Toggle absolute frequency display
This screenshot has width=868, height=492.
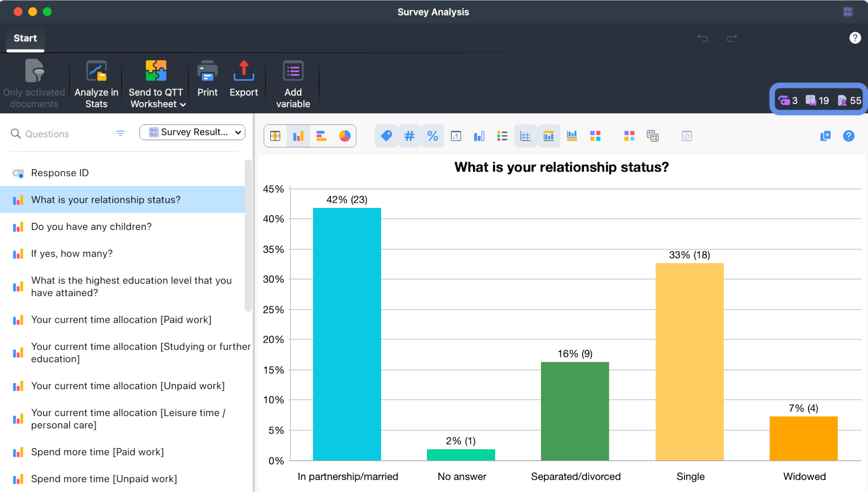pyautogui.click(x=409, y=135)
